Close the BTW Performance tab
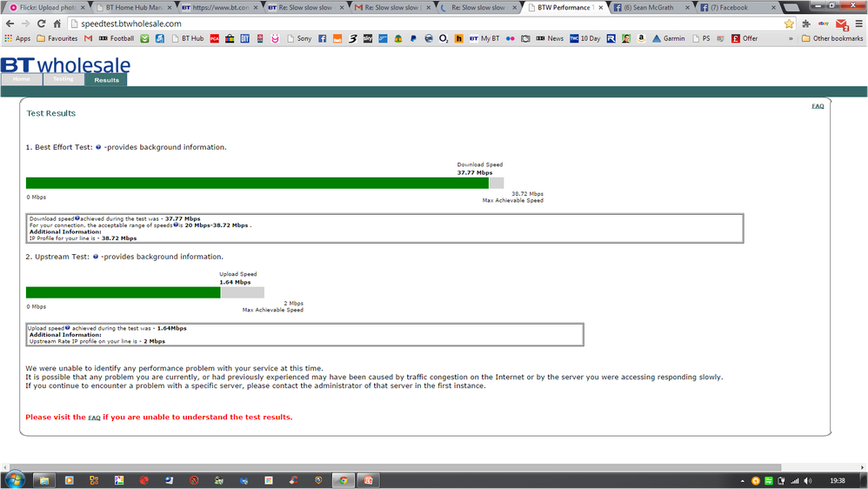This screenshot has height=489, width=868. (601, 8)
